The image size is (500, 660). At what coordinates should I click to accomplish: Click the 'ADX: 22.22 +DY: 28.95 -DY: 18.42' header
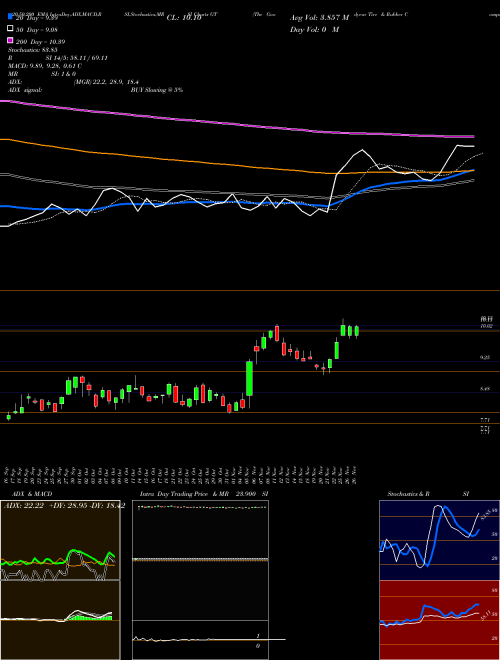(x=64, y=506)
